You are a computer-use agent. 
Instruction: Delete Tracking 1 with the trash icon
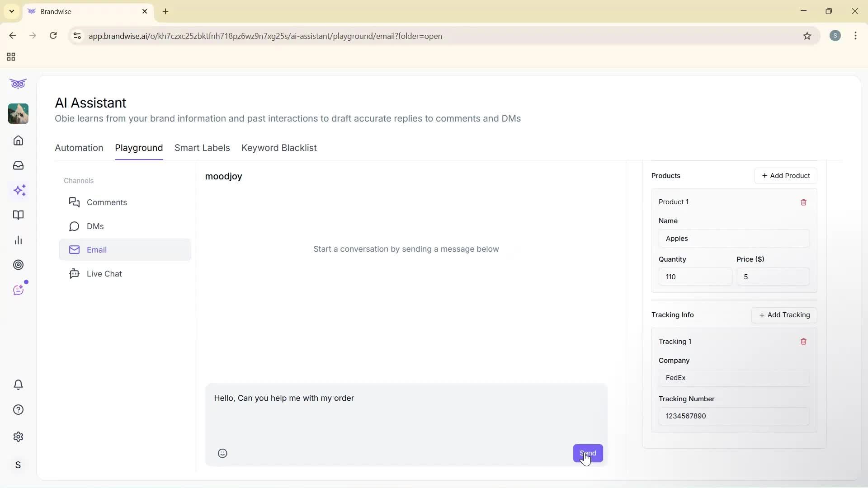[804, 341]
